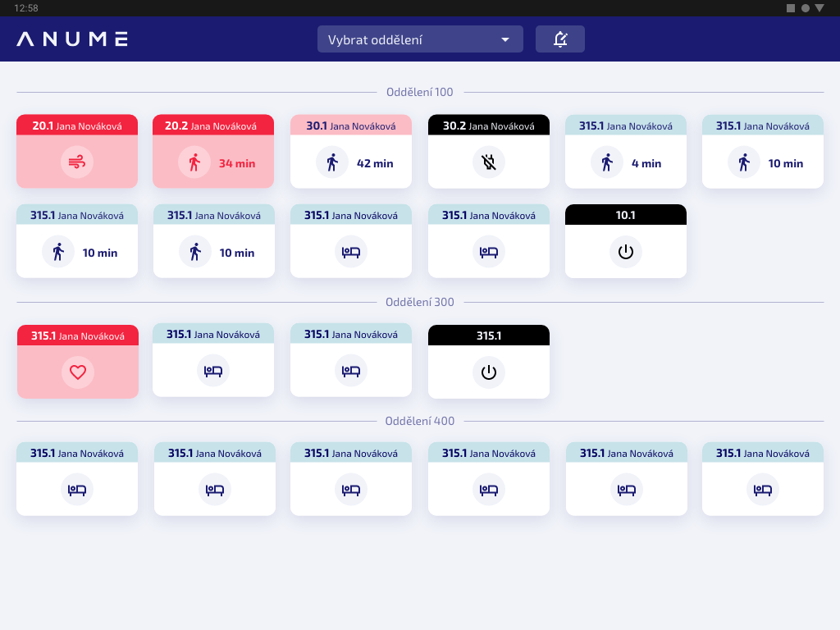The image size is (840, 630).
Task: Open the 20.1 Jana Nováková card header
Action: (x=77, y=126)
